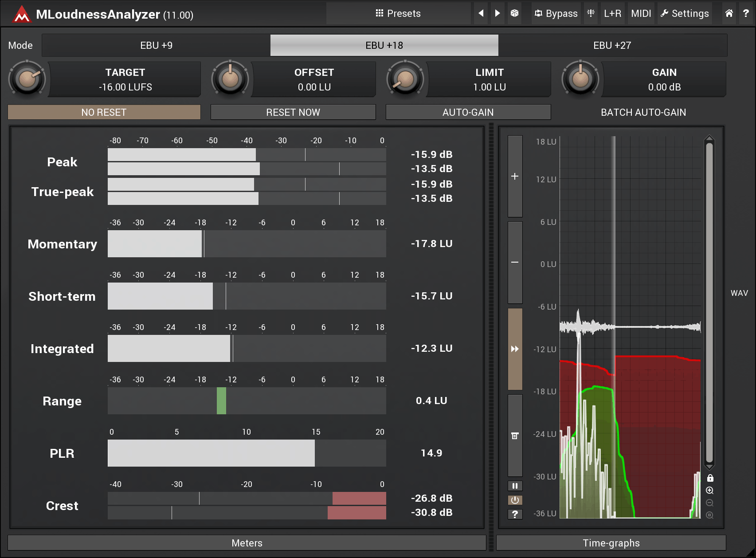Toggle the power button under the graph tools
The image size is (756, 558).
[x=515, y=500]
